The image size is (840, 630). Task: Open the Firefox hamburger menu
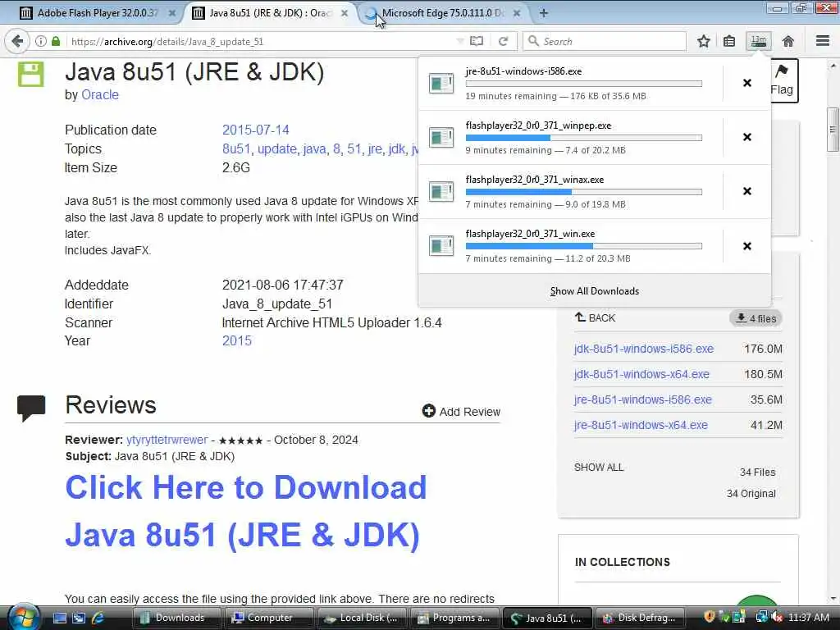pos(822,41)
